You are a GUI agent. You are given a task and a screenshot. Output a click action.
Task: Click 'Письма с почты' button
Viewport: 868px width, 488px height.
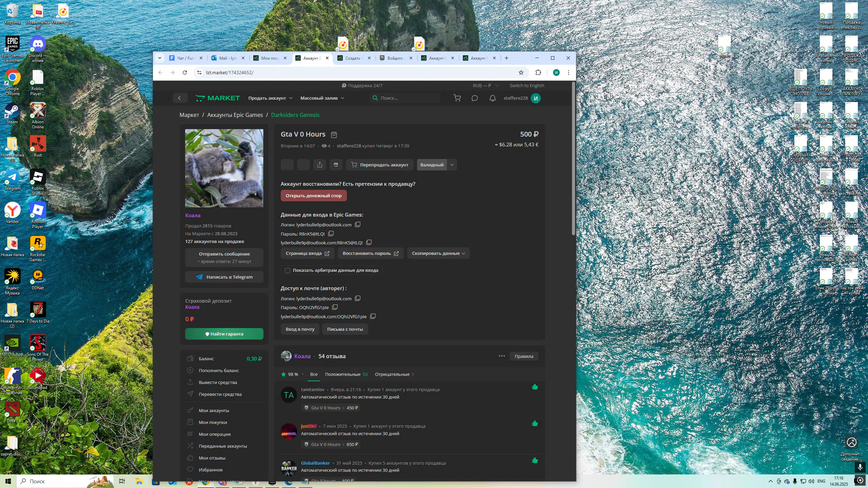345,329
